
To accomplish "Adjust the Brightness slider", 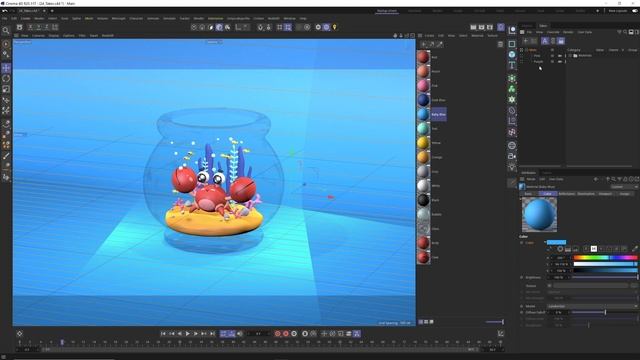I will [x=605, y=277].
